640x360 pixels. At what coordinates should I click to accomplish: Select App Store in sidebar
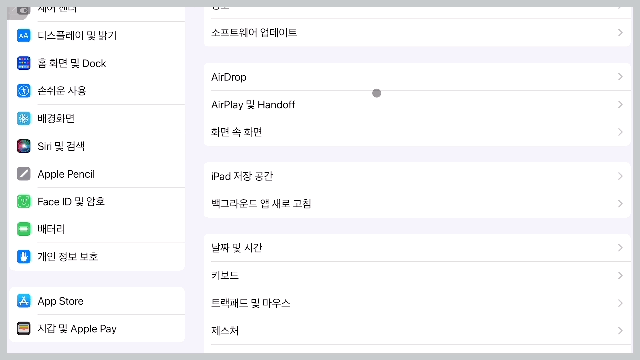coord(97,301)
